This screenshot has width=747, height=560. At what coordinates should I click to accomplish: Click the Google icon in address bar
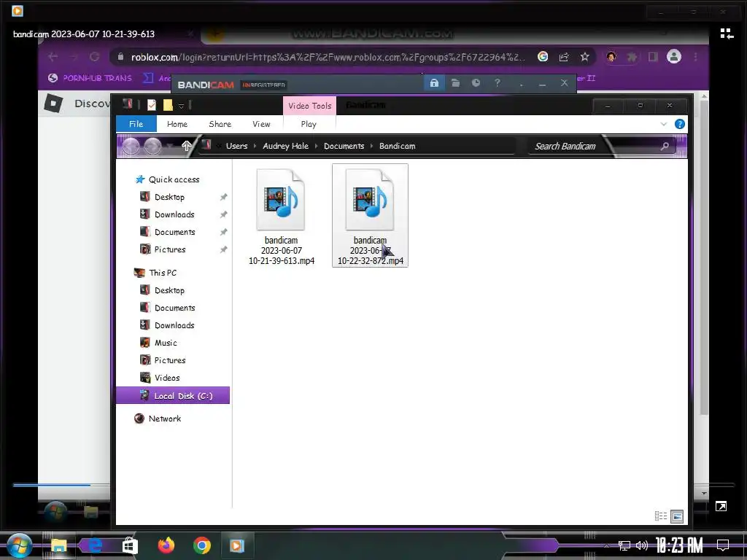[x=543, y=57]
